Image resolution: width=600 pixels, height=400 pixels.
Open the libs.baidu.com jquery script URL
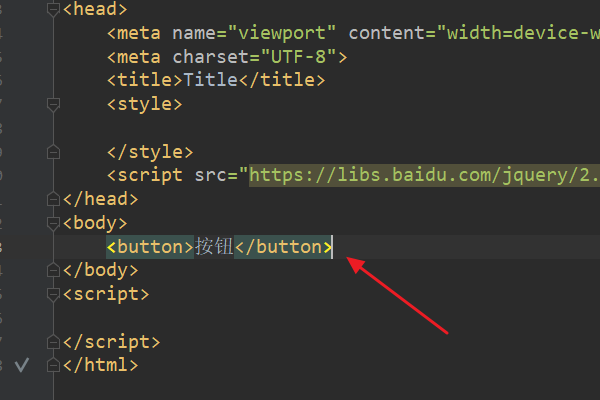tap(424, 175)
